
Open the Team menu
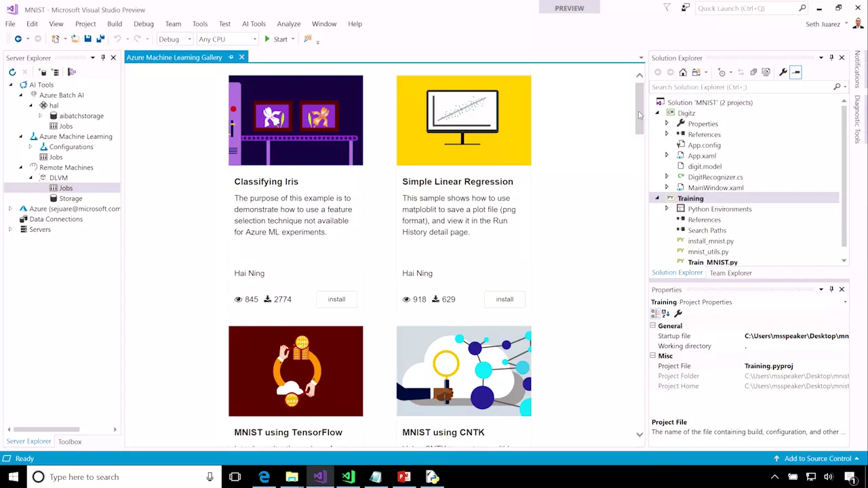click(173, 24)
